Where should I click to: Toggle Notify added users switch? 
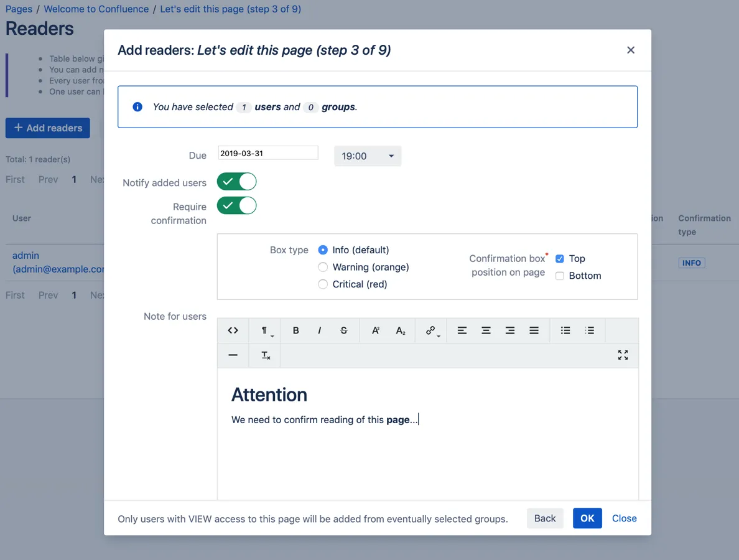pos(236,182)
